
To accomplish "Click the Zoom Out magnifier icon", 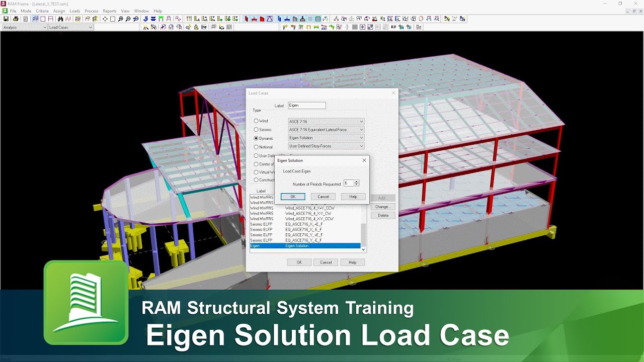I will point(128,19).
